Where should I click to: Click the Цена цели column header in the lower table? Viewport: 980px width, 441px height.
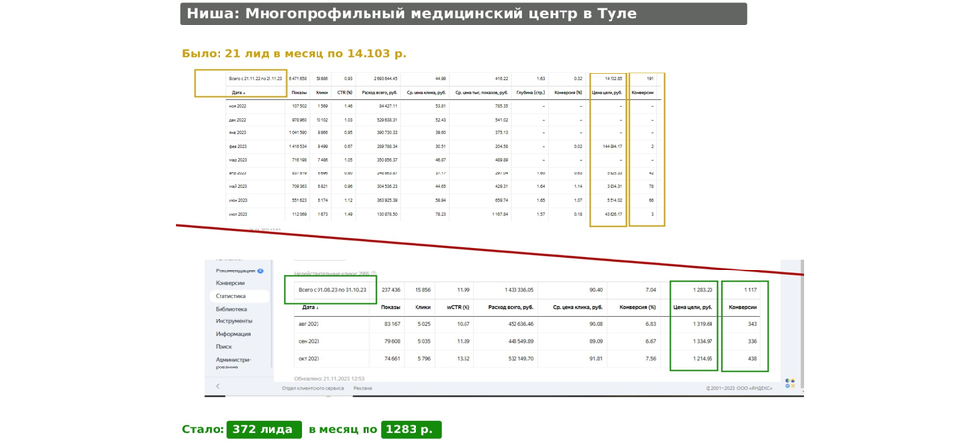tap(693, 307)
